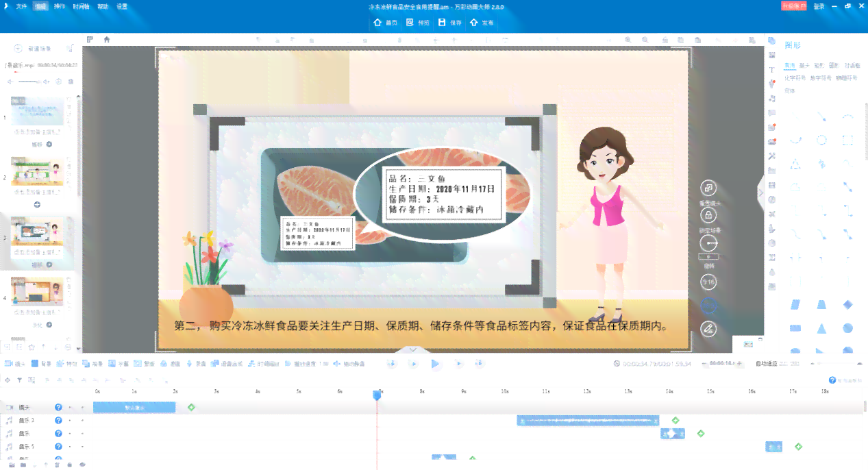Collapse the canvas with bottom chevron
Screen dimensions: 868x470
pyautogui.click(x=412, y=349)
